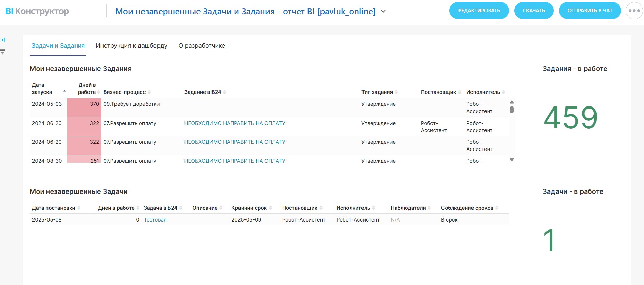Sort by Задание в Б24 column

click(224, 92)
